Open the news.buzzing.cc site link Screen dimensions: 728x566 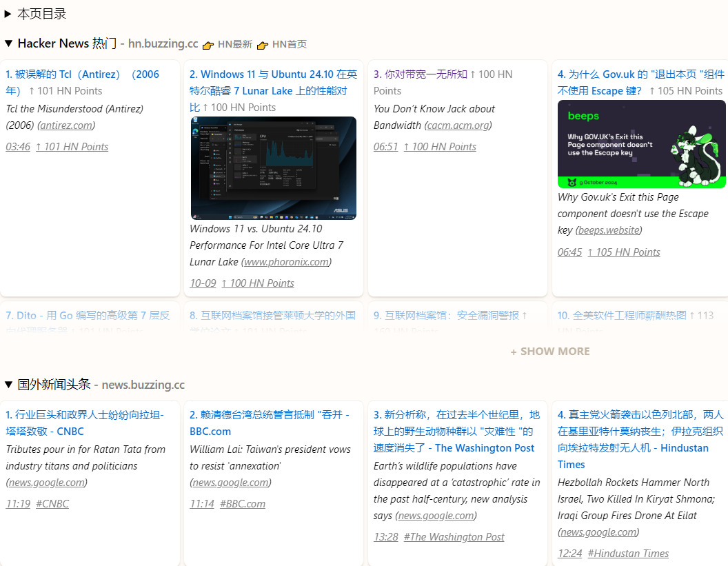(x=143, y=385)
